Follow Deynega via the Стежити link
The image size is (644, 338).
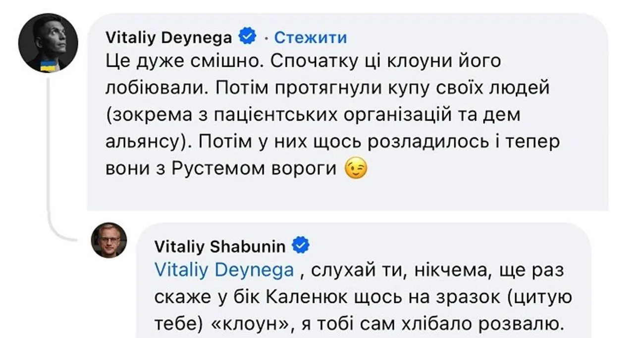311,37
